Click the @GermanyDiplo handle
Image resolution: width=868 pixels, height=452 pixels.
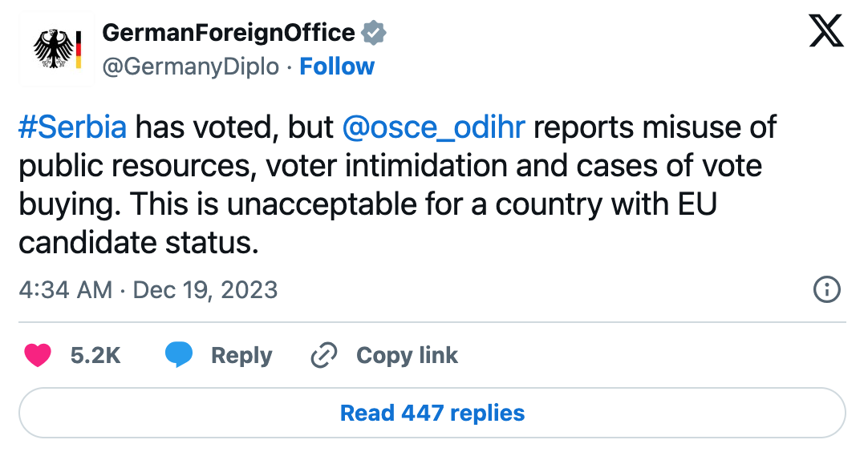pos(191,67)
